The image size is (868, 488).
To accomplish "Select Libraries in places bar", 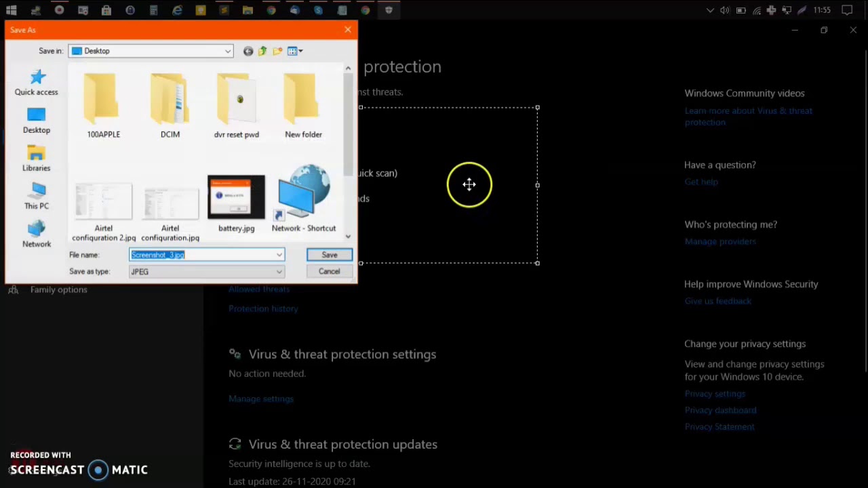I will pos(37,159).
